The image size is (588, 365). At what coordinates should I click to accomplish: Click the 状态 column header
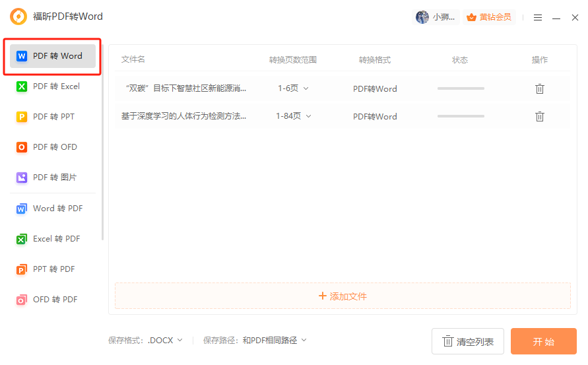click(460, 60)
